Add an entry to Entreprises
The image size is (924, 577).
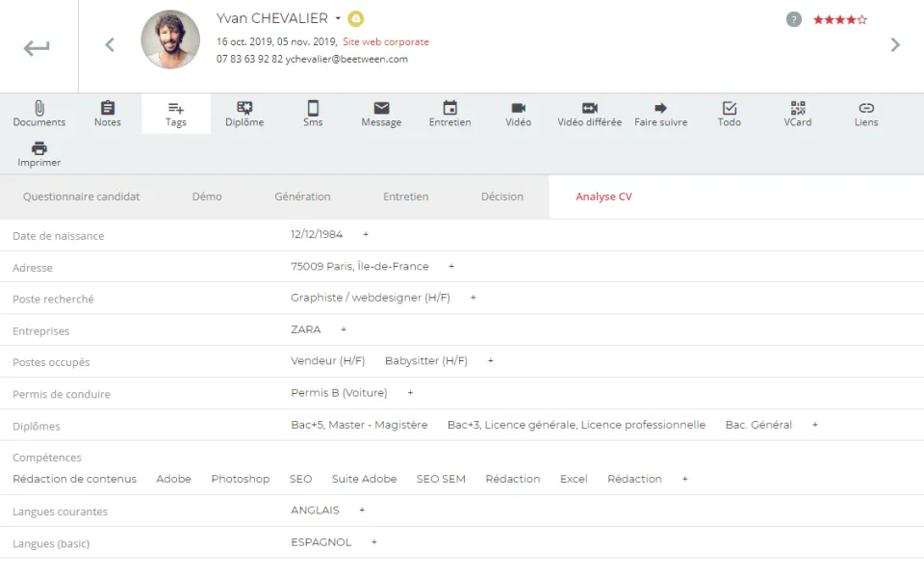tap(343, 329)
